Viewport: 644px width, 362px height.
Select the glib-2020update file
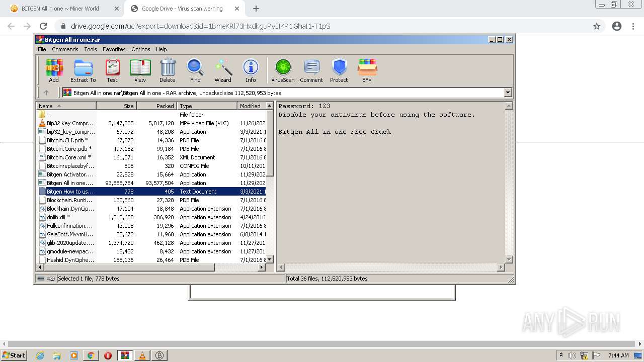[151, 243]
